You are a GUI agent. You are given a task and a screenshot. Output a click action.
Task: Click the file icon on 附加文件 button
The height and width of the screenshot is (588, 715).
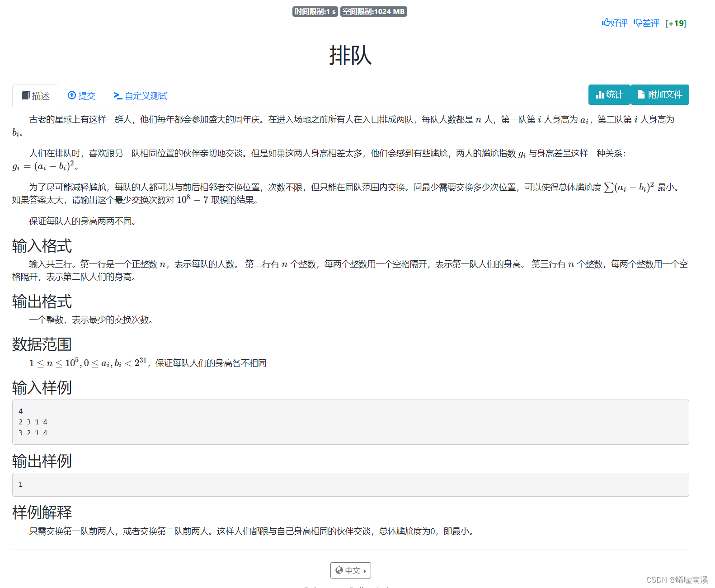pyautogui.click(x=641, y=94)
